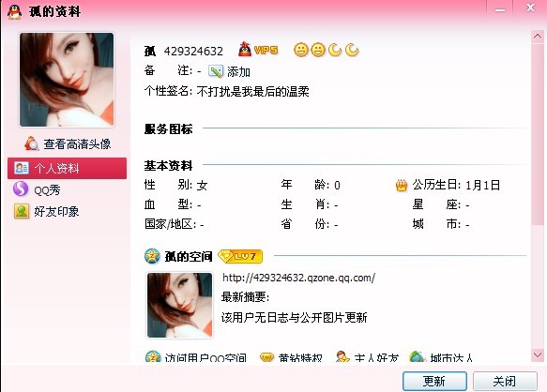Viewport: 547px width, 392px height.
Task: Click the QQ VIP5 membership badge
Action: point(258,50)
